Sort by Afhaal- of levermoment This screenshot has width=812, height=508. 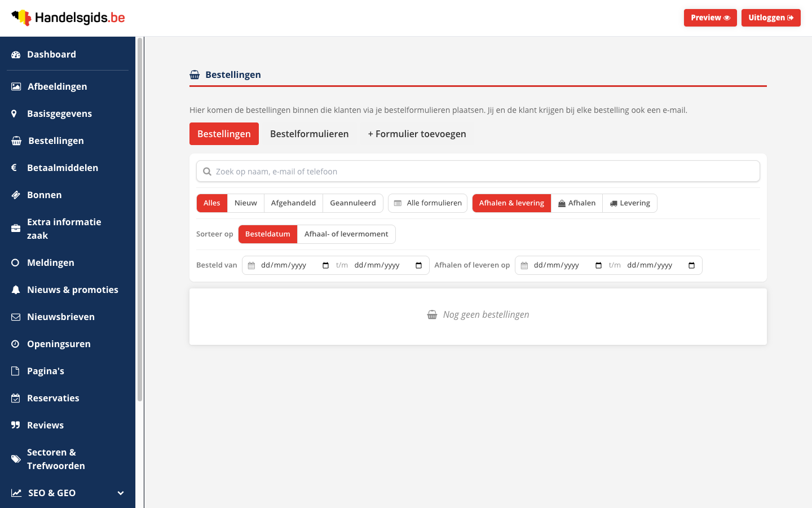coord(346,234)
